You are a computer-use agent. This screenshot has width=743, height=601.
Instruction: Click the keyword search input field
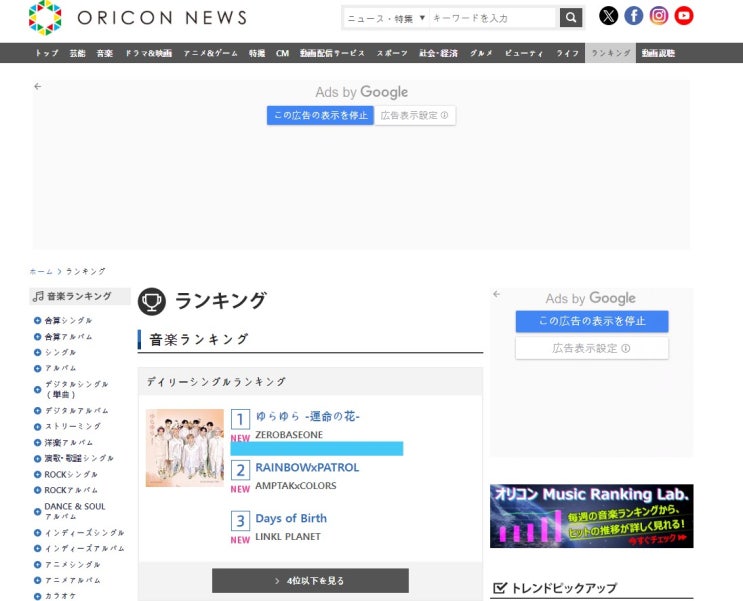(492, 18)
